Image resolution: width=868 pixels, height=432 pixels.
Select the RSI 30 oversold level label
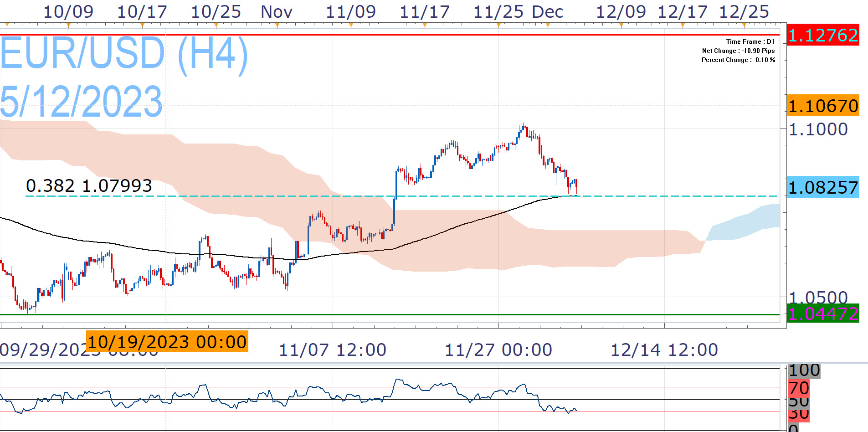[x=798, y=414]
